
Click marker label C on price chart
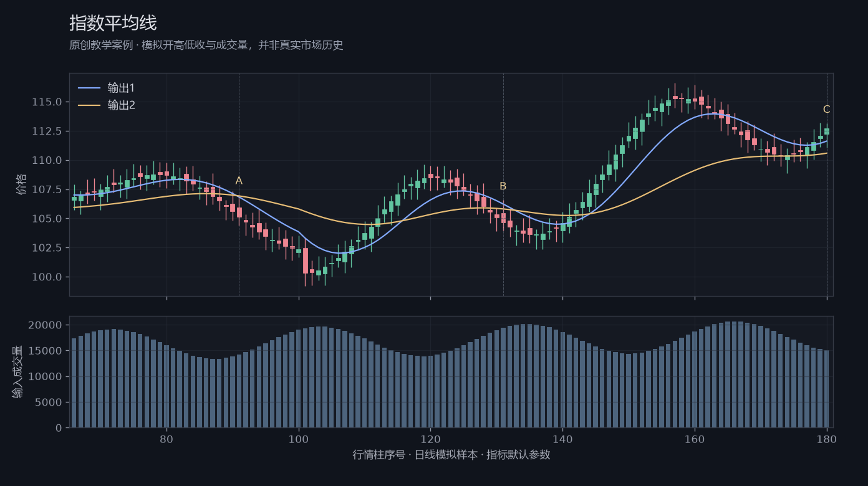click(x=827, y=110)
